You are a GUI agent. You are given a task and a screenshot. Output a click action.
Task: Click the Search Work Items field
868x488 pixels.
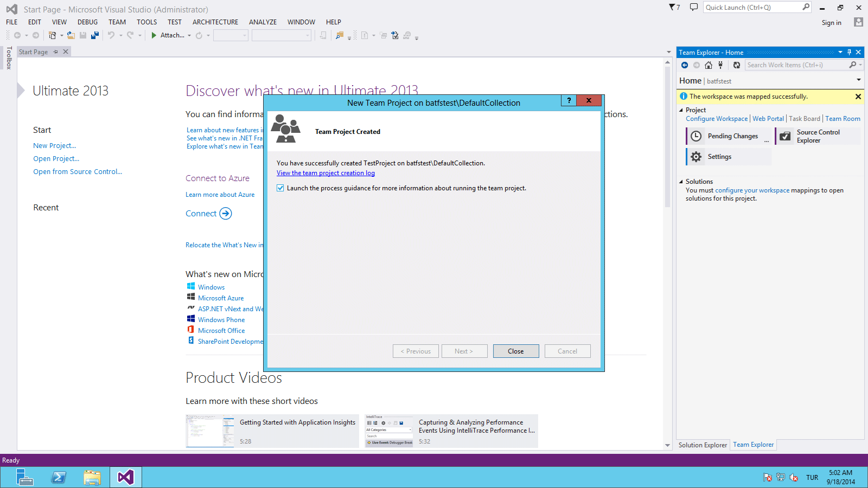796,65
